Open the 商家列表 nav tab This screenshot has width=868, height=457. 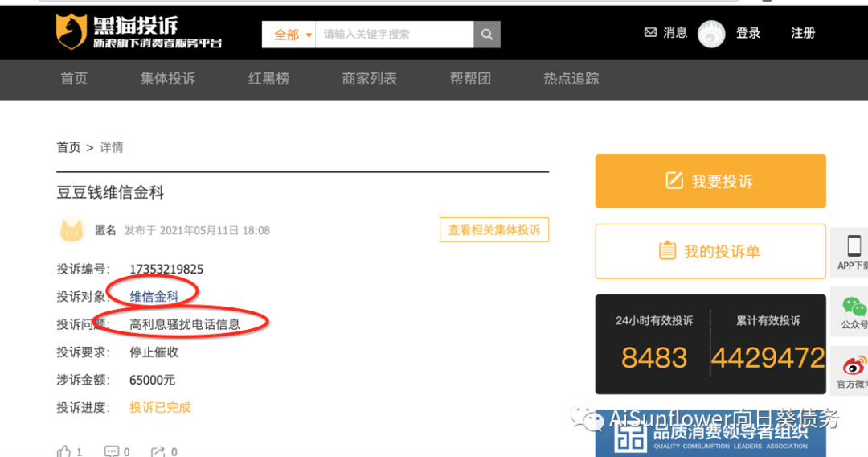369,79
